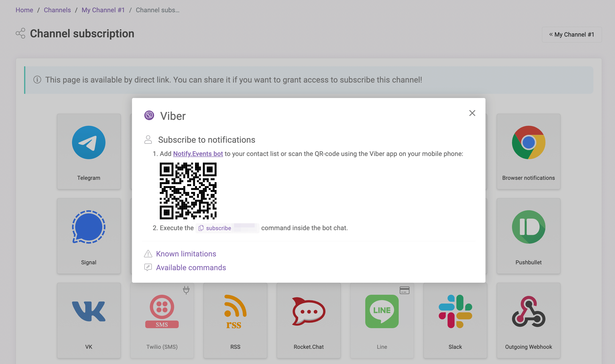615x364 pixels.
Task: Select the Telegram icon
Action: tap(89, 142)
